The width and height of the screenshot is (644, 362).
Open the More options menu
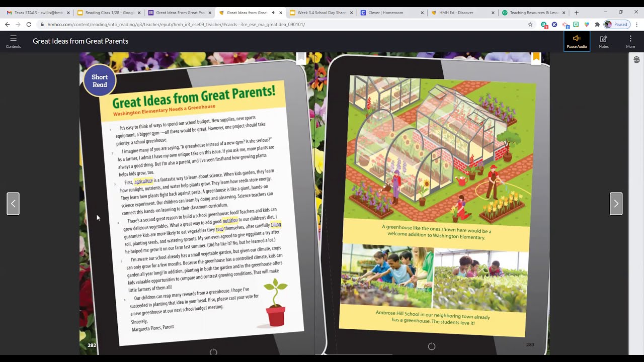pos(630,41)
